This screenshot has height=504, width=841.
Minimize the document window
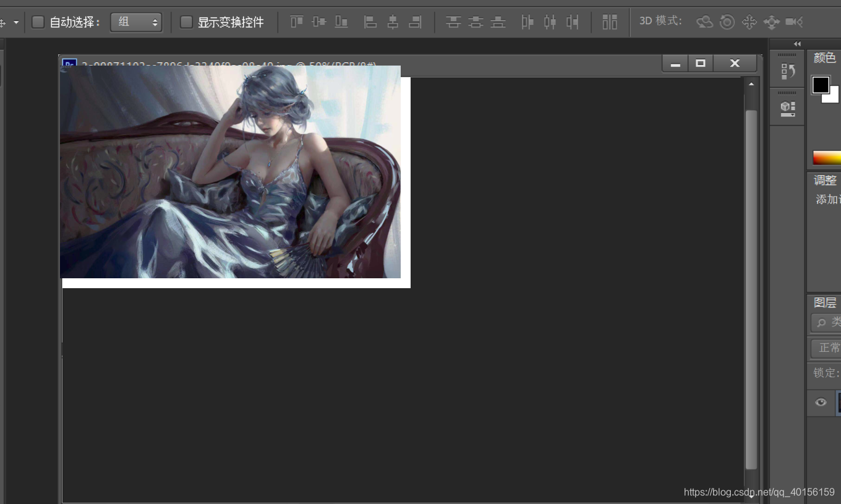click(675, 63)
